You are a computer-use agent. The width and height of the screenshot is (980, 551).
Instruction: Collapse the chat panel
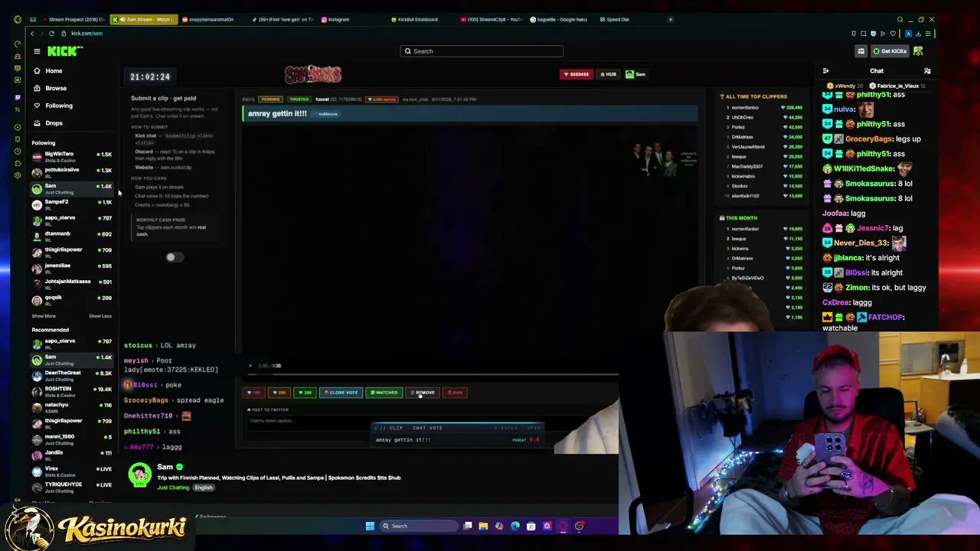[825, 71]
